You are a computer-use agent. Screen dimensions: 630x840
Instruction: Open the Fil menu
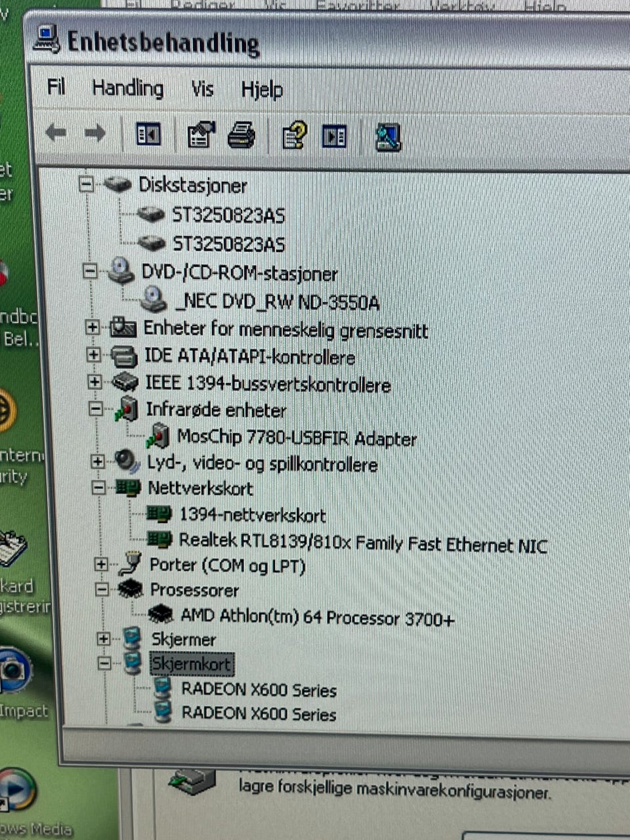click(56, 86)
